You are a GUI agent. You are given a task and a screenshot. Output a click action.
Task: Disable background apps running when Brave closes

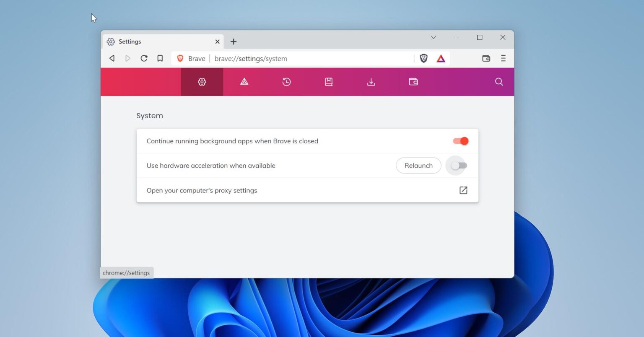[460, 141]
